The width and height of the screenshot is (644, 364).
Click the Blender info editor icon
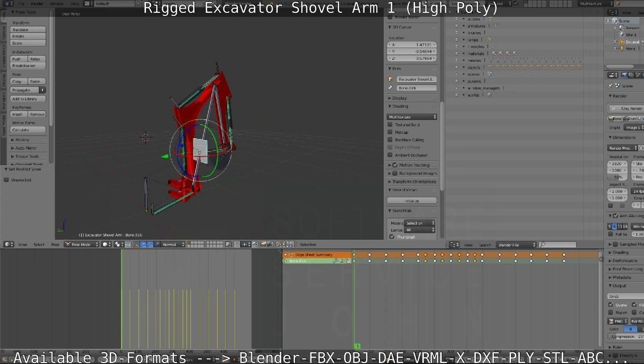pos(7,4)
